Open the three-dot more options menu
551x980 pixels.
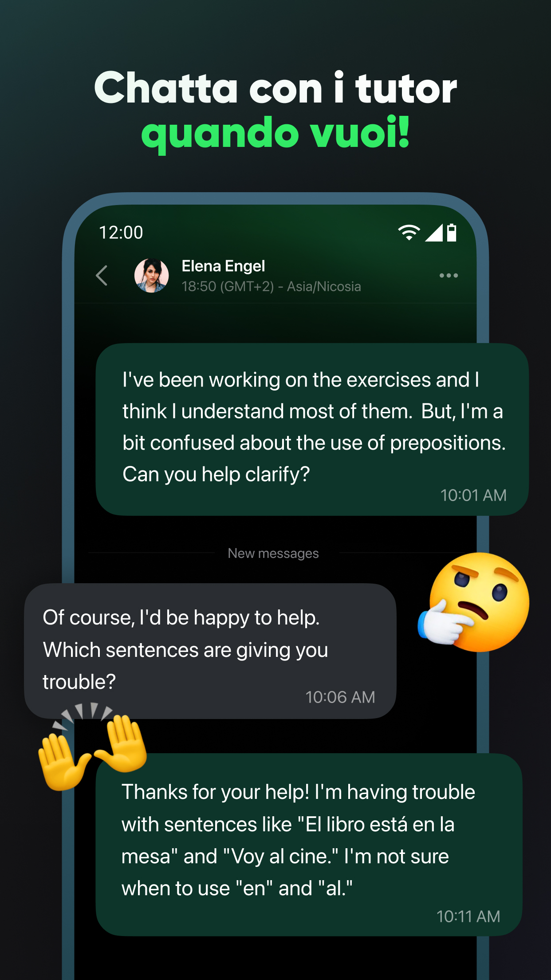449,275
